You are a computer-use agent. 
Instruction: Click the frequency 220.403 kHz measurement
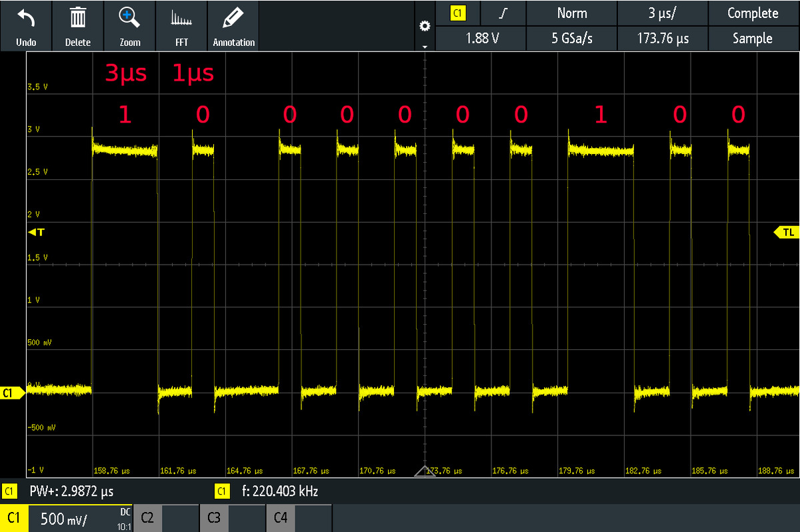point(279,492)
